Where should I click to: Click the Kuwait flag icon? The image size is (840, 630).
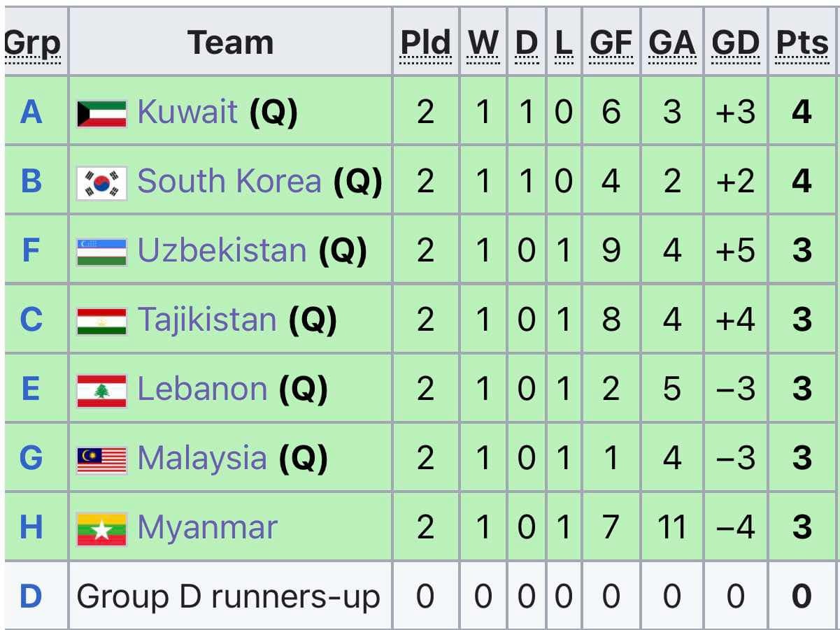pos(101,113)
